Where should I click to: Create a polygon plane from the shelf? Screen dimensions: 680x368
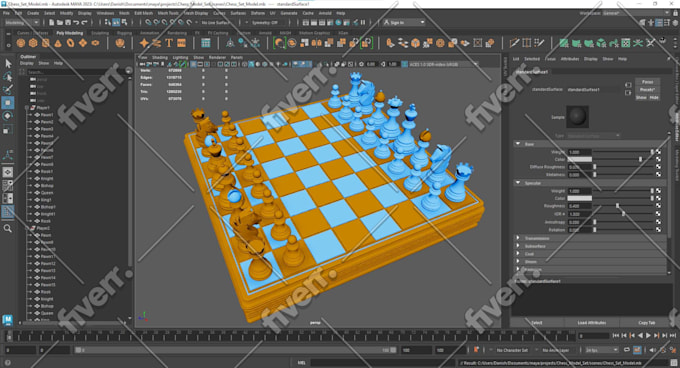click(82, 43)
